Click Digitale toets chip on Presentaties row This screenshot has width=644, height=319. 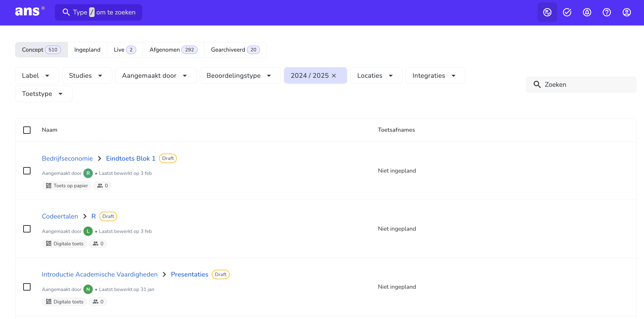(64, 302)
